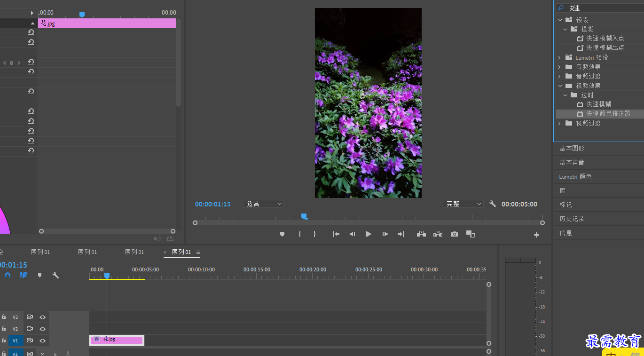Jump to the Out point
This screenshot has height=356, width=644.
(401, 234)
